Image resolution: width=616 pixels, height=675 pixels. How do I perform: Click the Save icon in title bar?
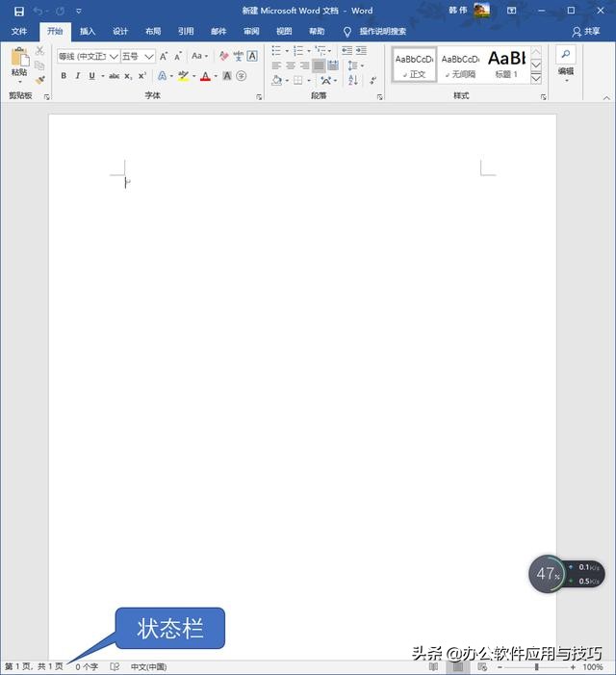[19, 12]
